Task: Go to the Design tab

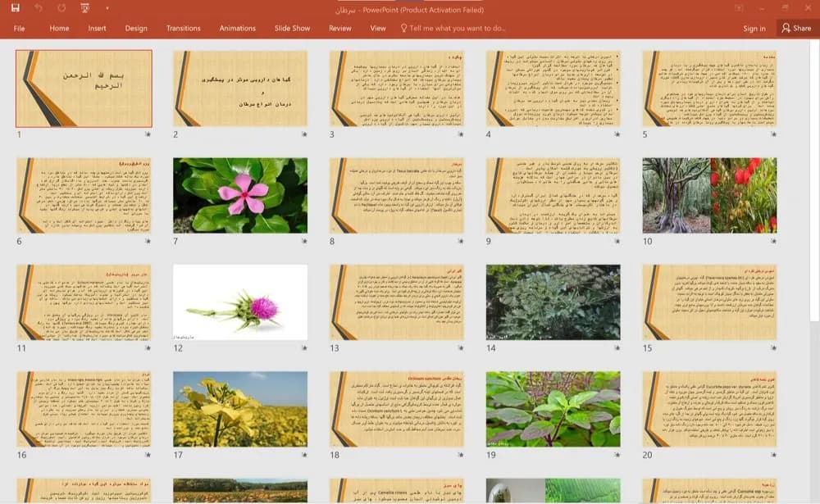Action: click(136, 28)
